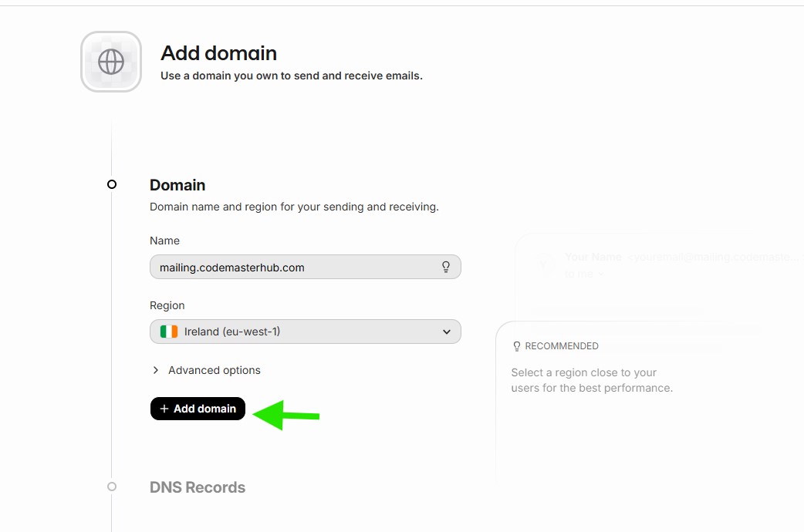
Task: Click the plus icon on the black button
Action: (164, 409)
